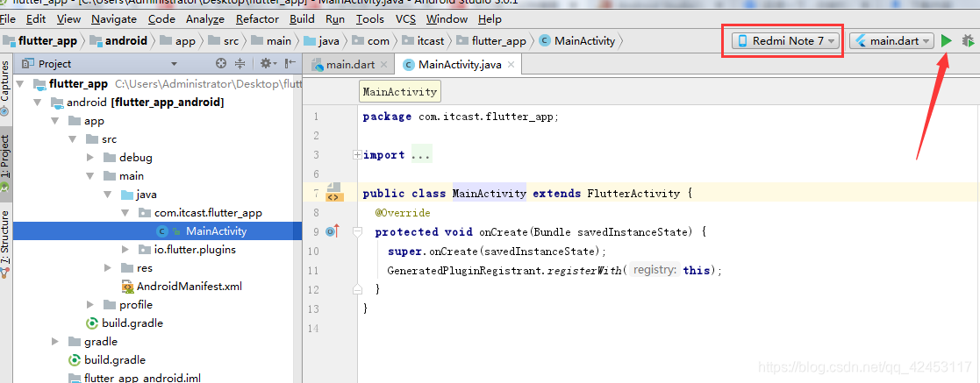The height and width of the screenshot is (383, 980).
Task: Open the Help menu
Action: click(x=490, y=19)
